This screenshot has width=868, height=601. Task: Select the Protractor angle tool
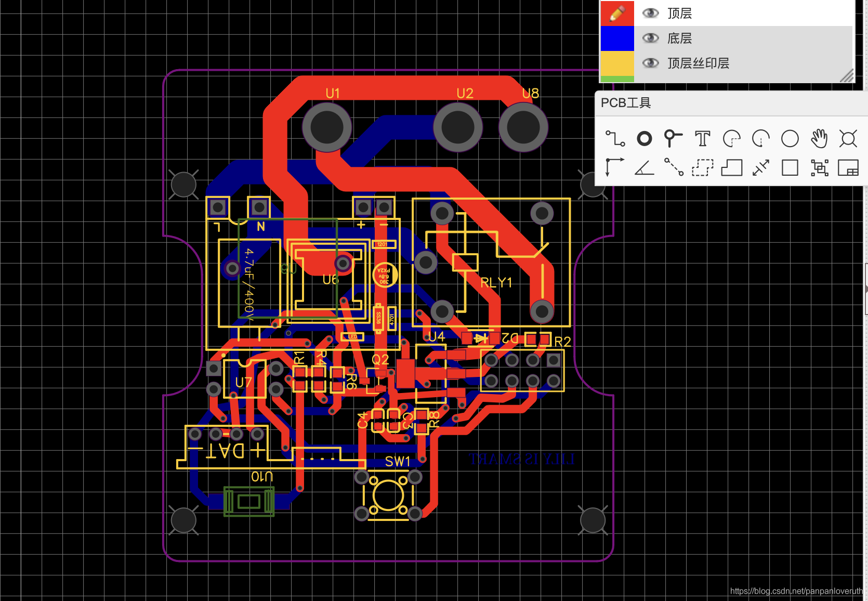645,168
